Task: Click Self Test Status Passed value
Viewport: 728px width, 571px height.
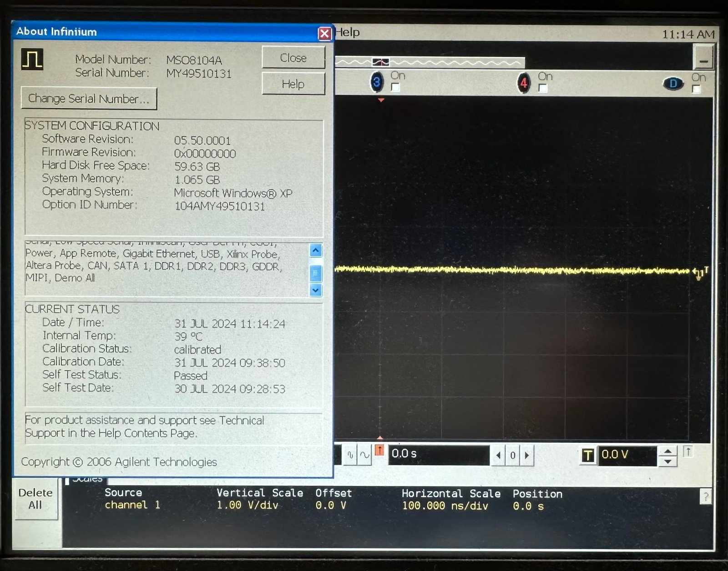Action: (x=191, y=376)
